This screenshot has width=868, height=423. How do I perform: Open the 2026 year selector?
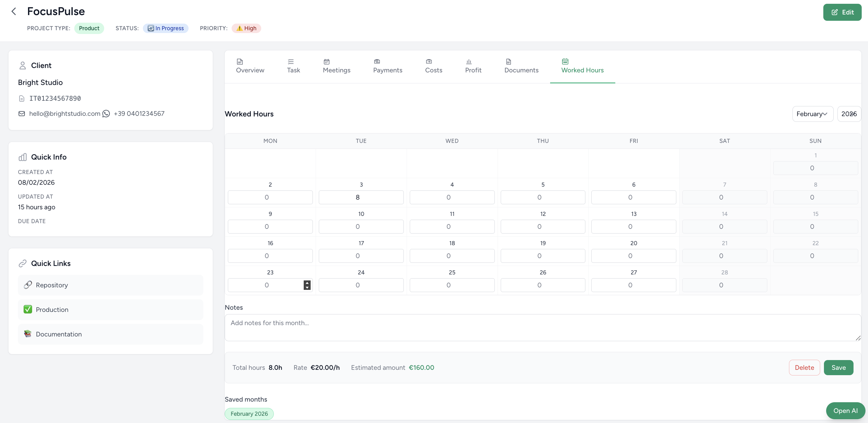(x=849, y=114)
